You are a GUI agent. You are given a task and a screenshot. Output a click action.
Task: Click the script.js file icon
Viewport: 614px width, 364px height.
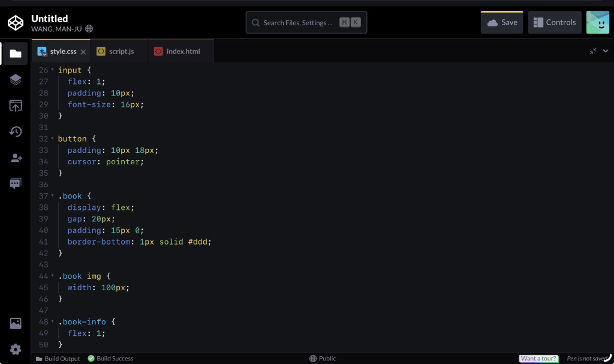(x=101, y=52)
